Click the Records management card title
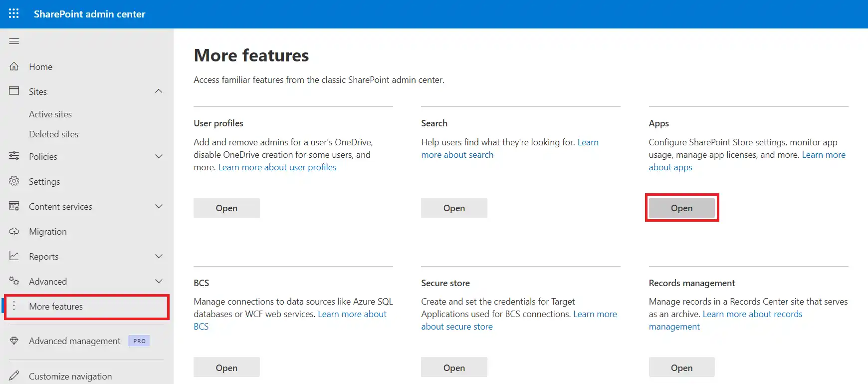The height and width of the screenshot is (384, 868). (691, 283)
